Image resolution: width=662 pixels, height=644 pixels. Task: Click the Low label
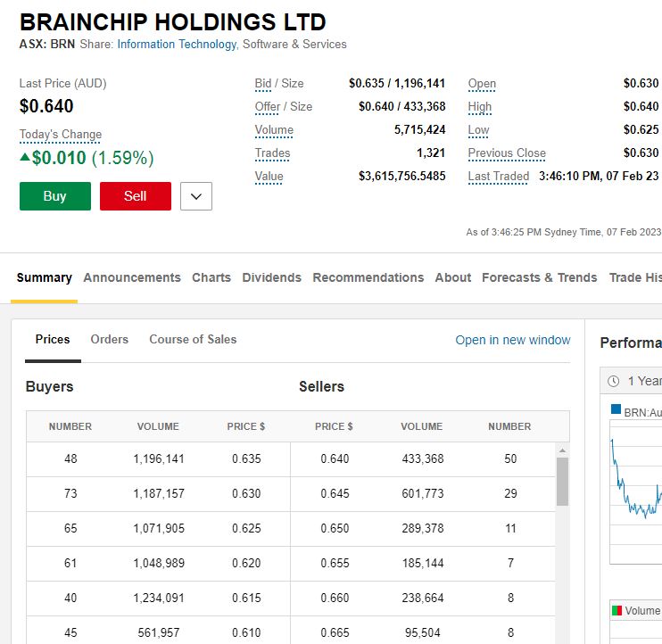pos(478,130)
